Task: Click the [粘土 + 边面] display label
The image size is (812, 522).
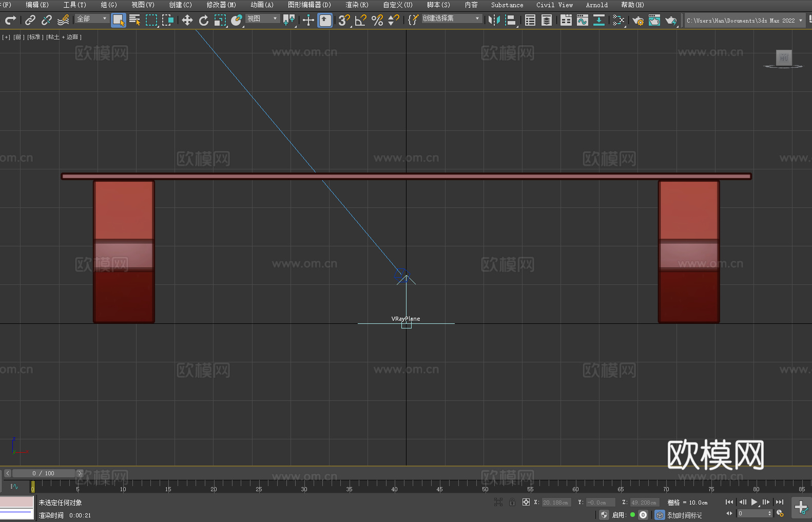Action: pos(64,37)
